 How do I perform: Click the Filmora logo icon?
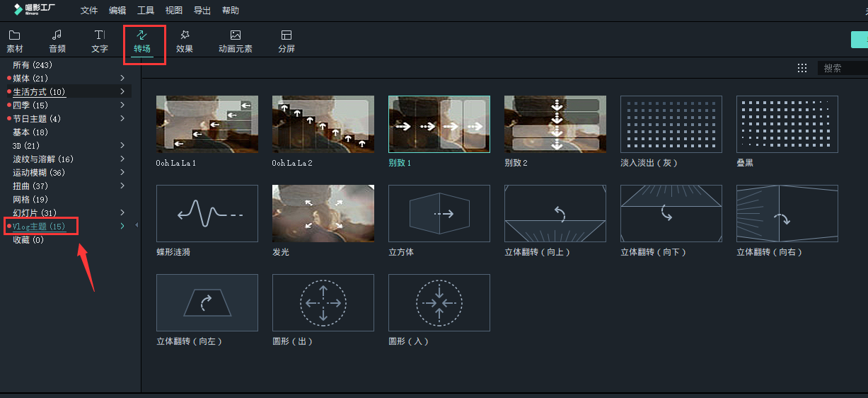[x=18, y=10]
